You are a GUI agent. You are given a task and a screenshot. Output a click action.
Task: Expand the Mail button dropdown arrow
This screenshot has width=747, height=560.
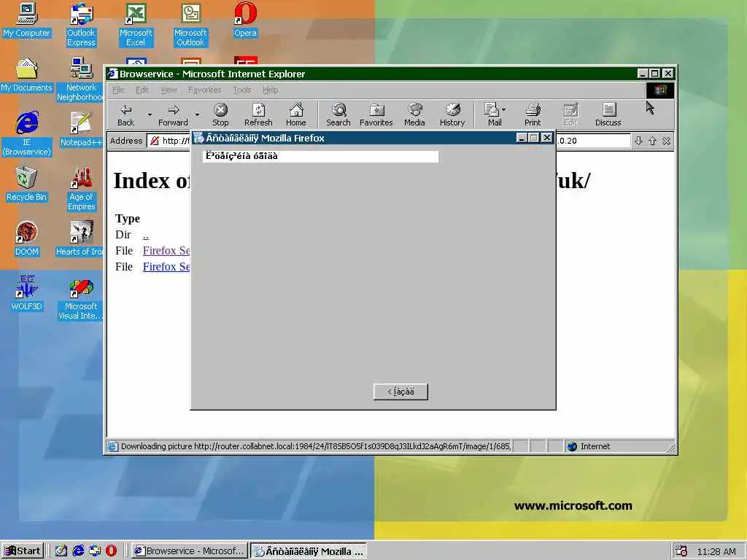(x=504, y=109)
